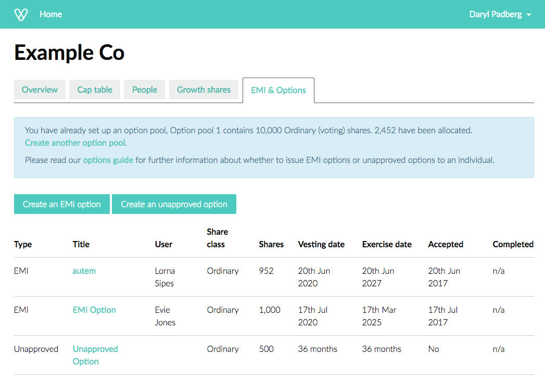Select the People tab
This screenshot has height=392, width=545.
click(144, 90)
